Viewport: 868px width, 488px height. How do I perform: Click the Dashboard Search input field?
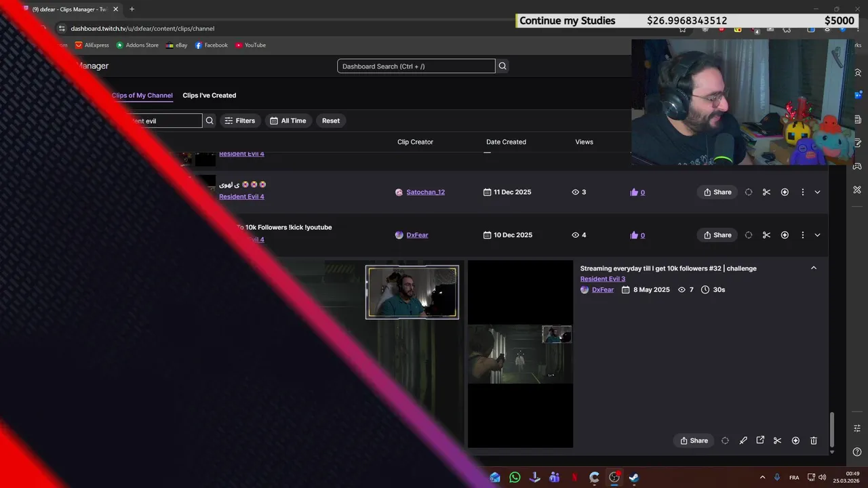[416, 66]
